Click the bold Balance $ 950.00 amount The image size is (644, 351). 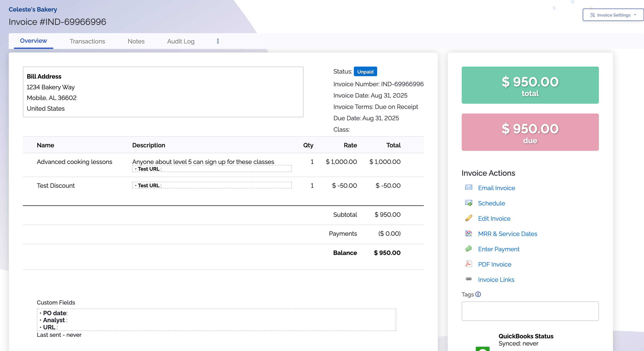coord(387,253)
